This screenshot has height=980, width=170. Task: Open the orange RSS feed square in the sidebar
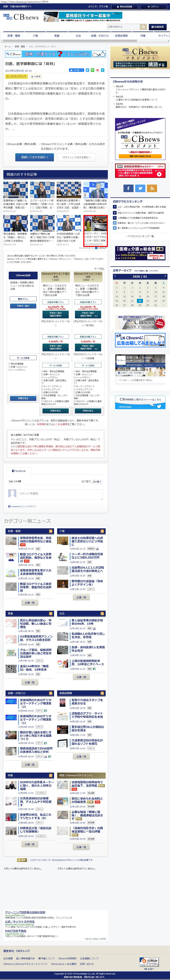pyautogui.click(x=152, y=188)
